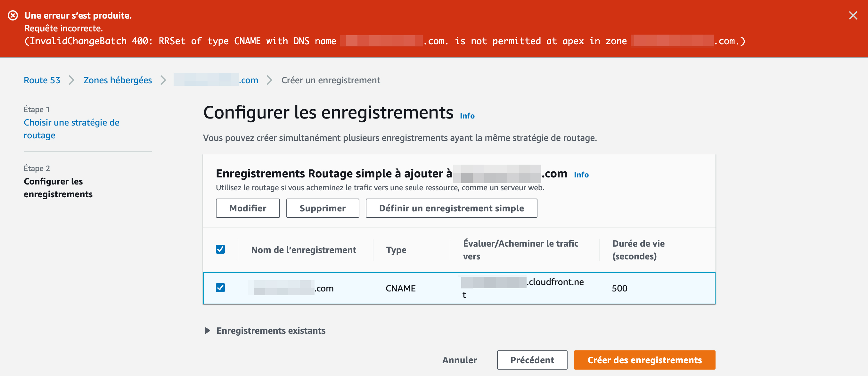The width and height of the screenshot is (868, 376).
Task: Click the error circle icon in the red banner
Action: point(13,15)
